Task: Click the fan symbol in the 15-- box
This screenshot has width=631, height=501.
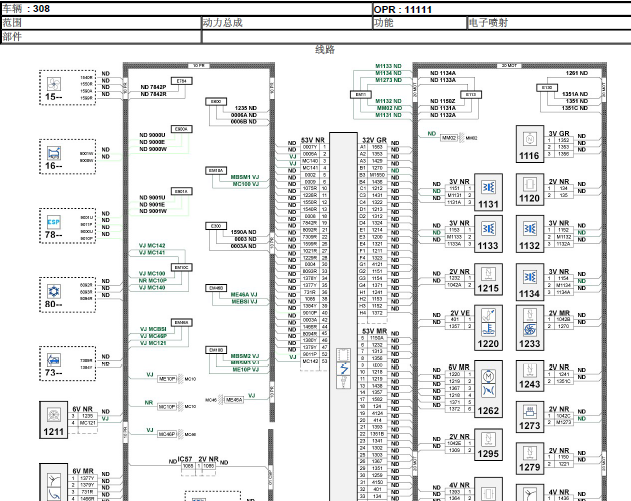Action: pos(54,84)
